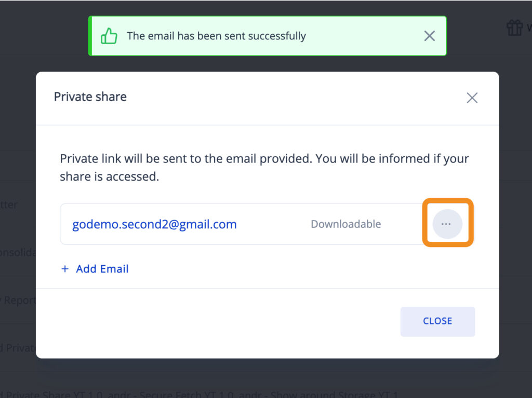Click the green thumbs-up icon in the notification
This screenshot has width=532, height=398.
click(x=109, y=36)
